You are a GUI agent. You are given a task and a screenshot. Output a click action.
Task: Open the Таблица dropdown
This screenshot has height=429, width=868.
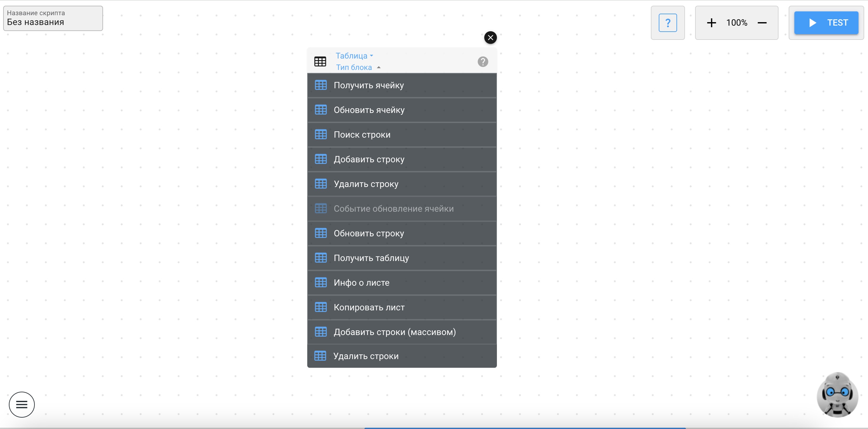point(354,56)
